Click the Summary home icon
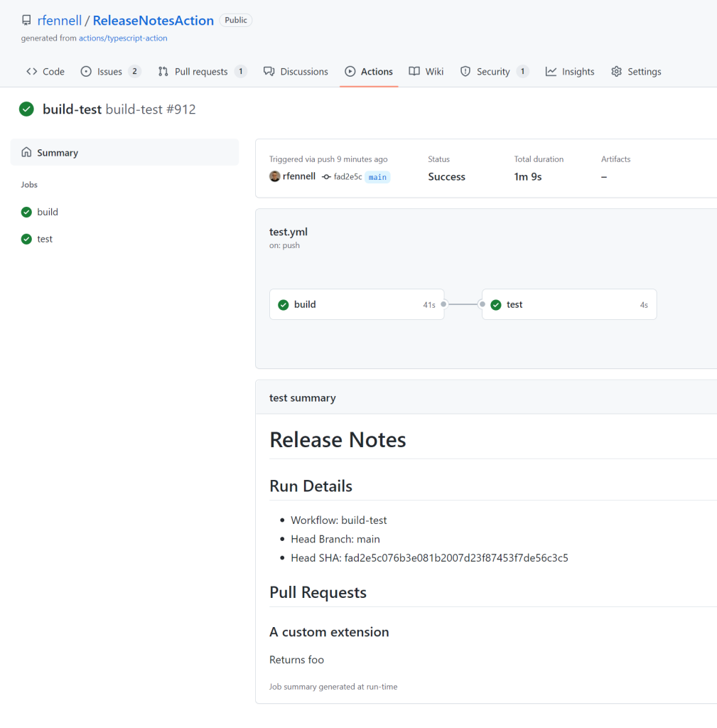This screenshot has height=728, width=717. coord(26,152)
